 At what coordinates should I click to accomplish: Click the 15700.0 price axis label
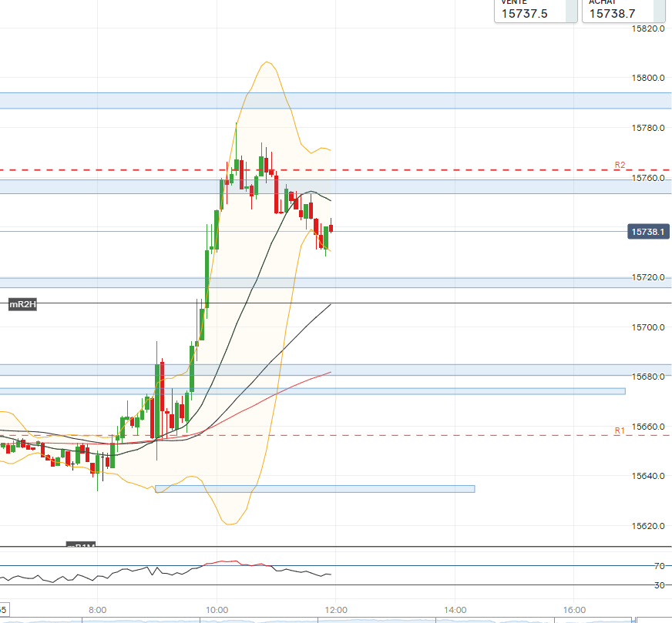click(x=648, y=327)
